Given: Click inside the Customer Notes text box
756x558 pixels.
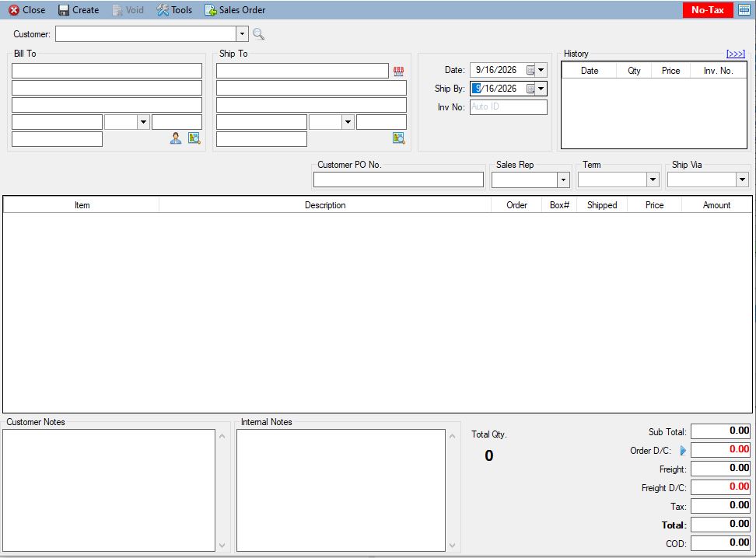Looking at the screenshot, I should coord(108,490).
